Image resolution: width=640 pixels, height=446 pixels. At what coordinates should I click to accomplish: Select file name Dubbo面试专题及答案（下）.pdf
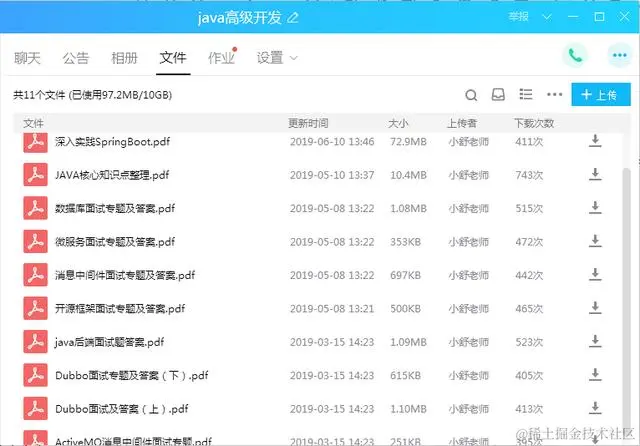tap(131, 376)
